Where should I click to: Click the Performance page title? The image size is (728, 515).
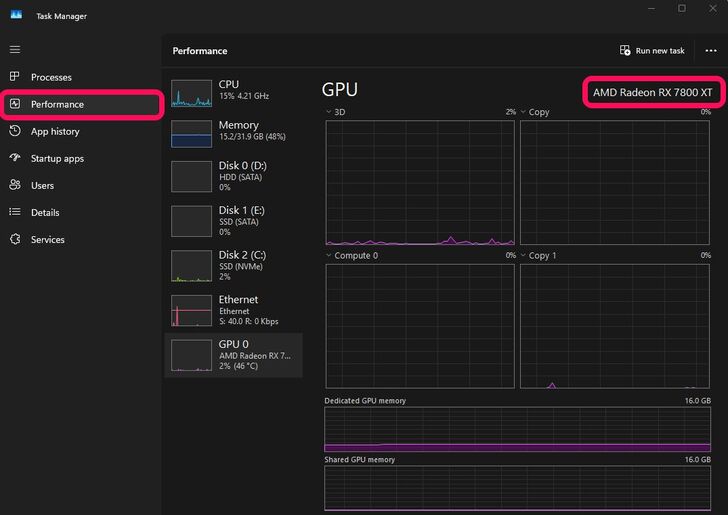(200, 51)
